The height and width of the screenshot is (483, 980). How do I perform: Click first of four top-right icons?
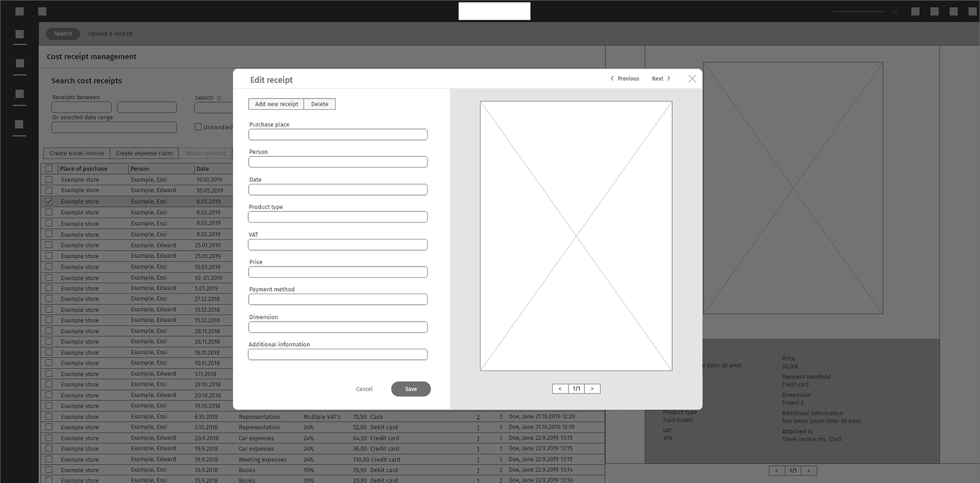tap(915, 11)
